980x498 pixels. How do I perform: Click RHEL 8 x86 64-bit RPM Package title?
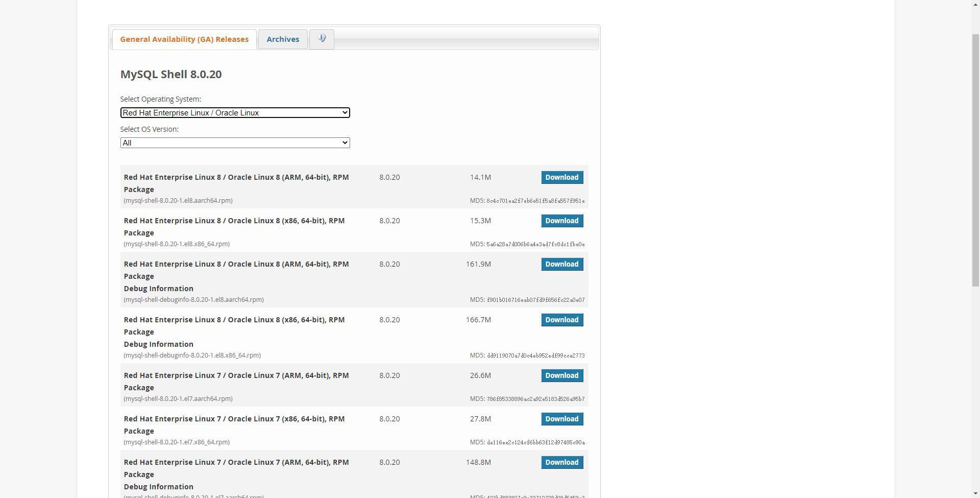click(x=234, y=227)
